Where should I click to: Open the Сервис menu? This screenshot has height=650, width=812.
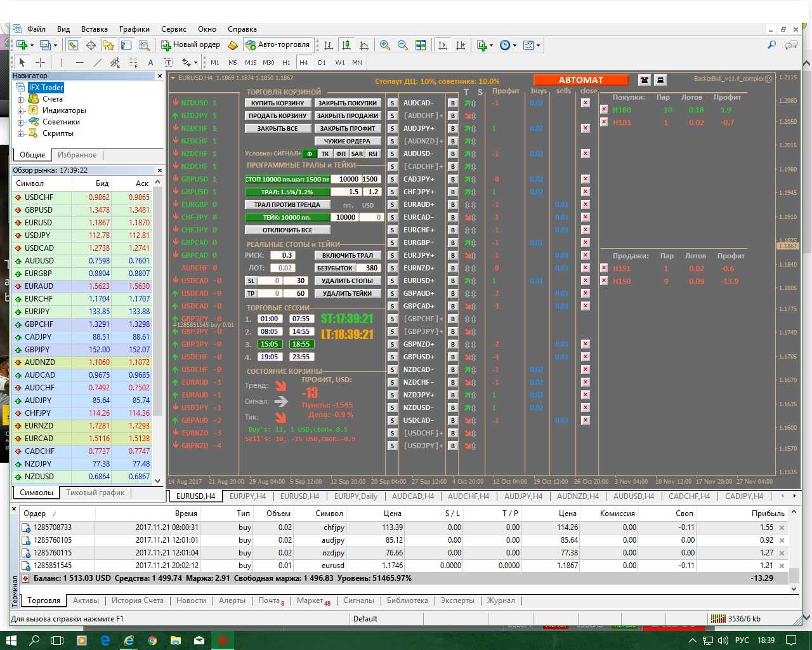[174, 29]
